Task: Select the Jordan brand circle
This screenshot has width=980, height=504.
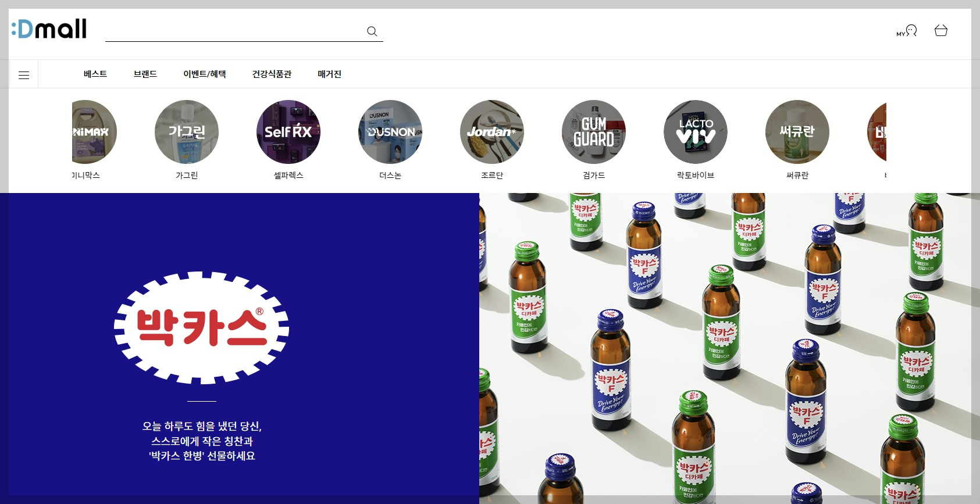Action: tap(492, 132)
